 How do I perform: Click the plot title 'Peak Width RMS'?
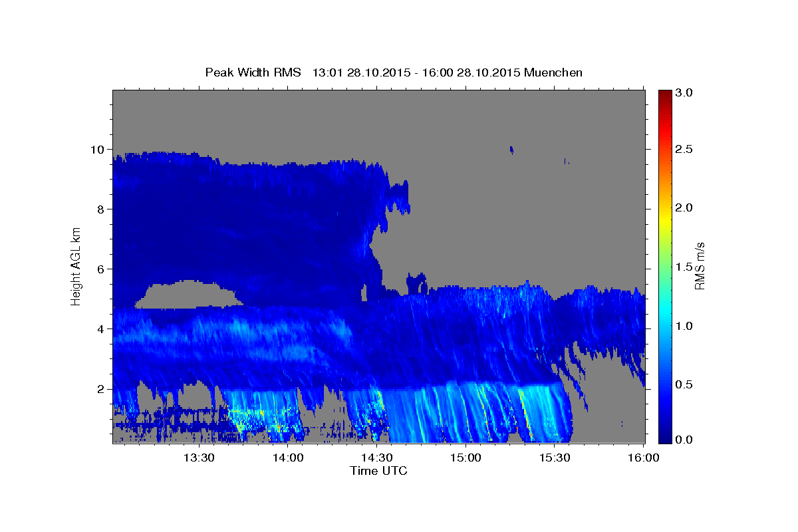point(253,72)
